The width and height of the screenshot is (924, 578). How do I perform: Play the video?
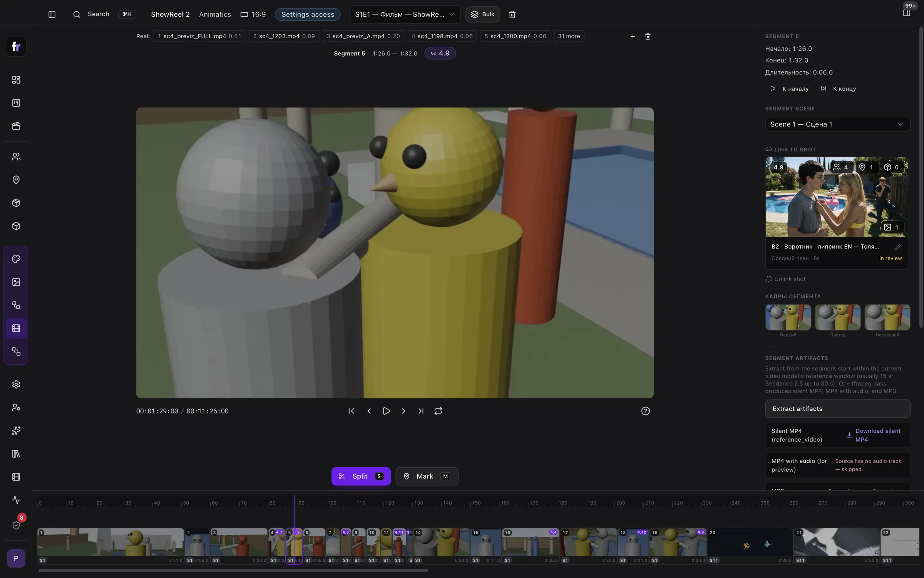(386, 411)
